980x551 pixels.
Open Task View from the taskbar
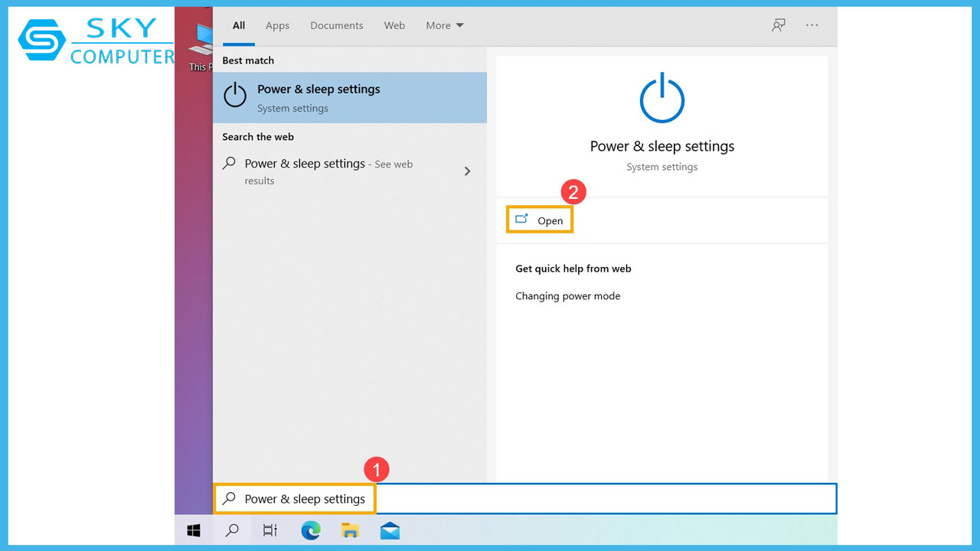270,530
